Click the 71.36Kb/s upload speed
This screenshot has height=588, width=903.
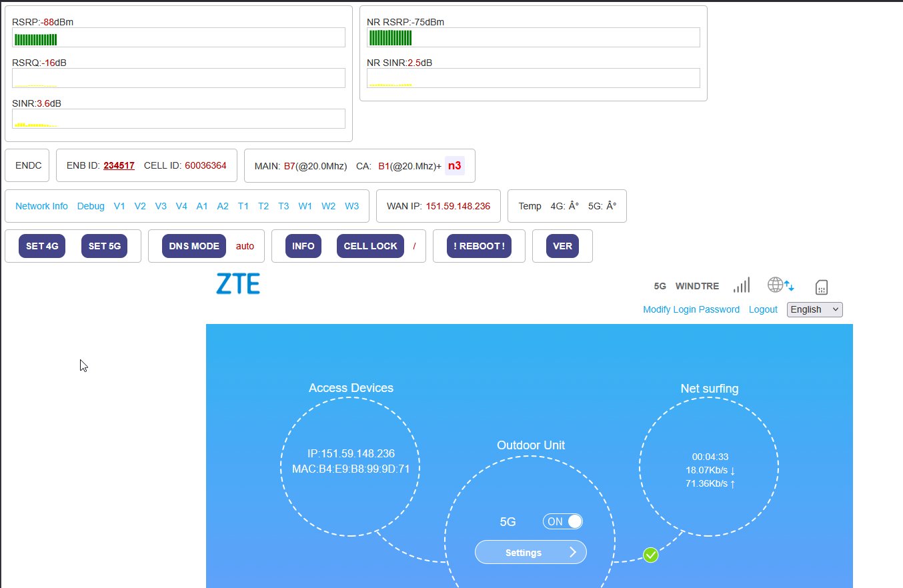pyautogui.click(x=710, y=483)
